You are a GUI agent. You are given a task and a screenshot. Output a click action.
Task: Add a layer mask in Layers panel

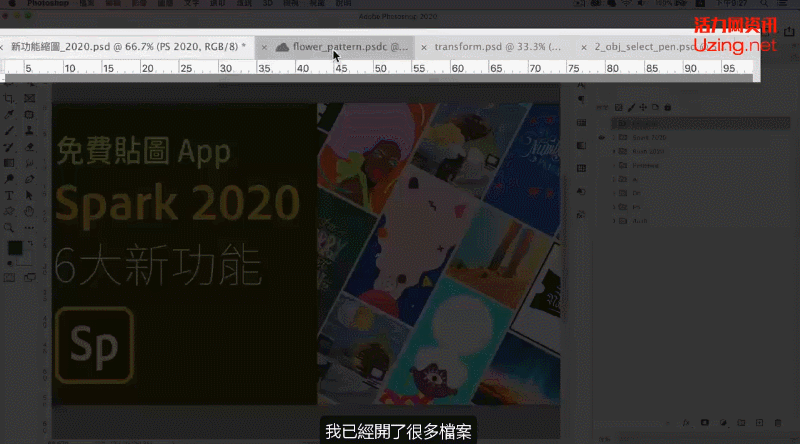point(705,423)
